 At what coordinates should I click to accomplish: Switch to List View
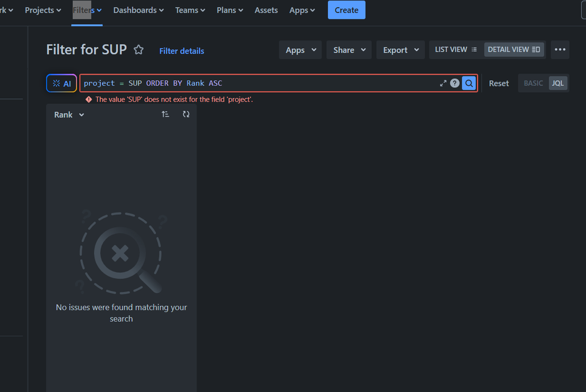point(456,50)
